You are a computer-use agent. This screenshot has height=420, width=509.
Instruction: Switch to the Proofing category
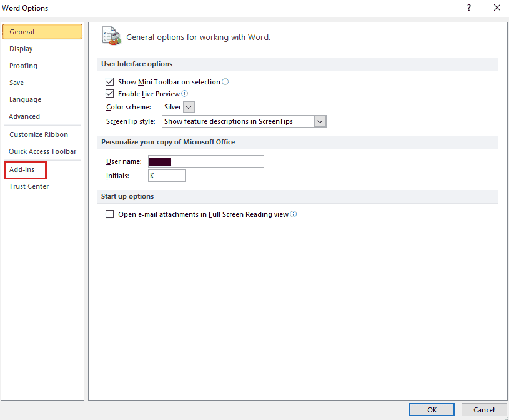pos(23,66)
